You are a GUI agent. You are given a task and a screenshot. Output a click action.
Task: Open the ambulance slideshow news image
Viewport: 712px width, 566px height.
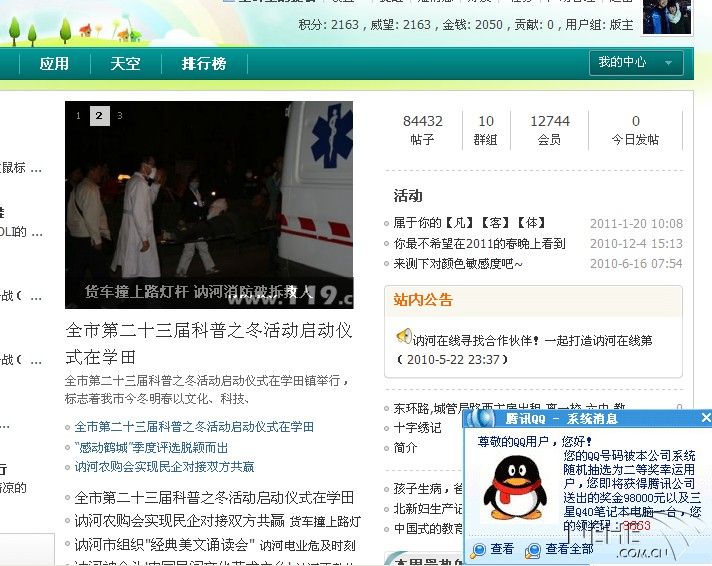point(209,205)
